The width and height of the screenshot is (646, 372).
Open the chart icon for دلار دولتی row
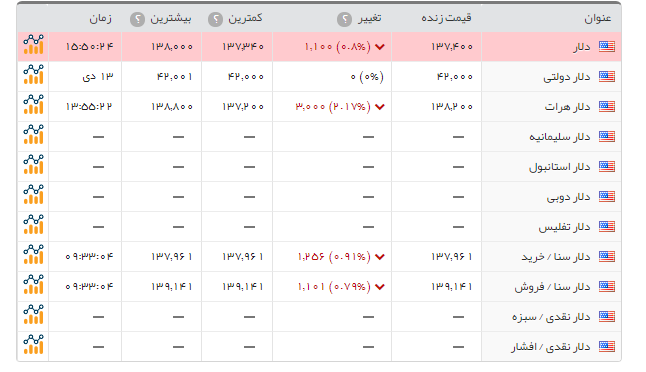point(33,75)
